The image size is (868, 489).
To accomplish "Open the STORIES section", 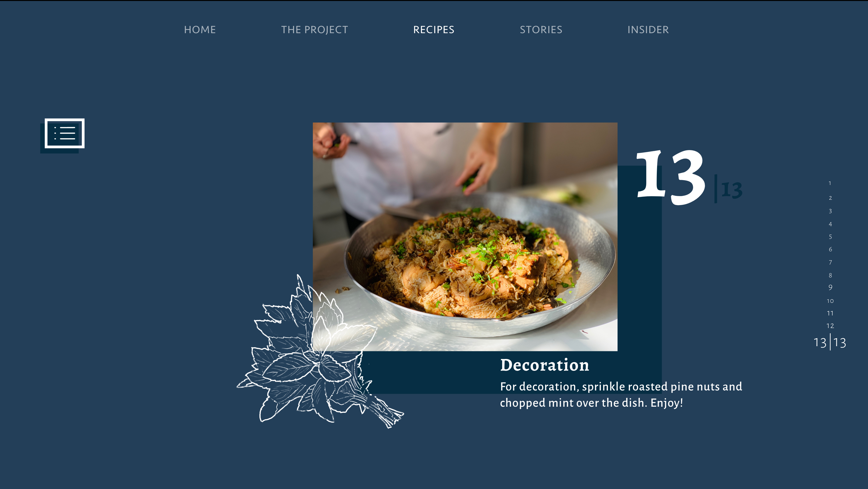I will pos(541,30).
